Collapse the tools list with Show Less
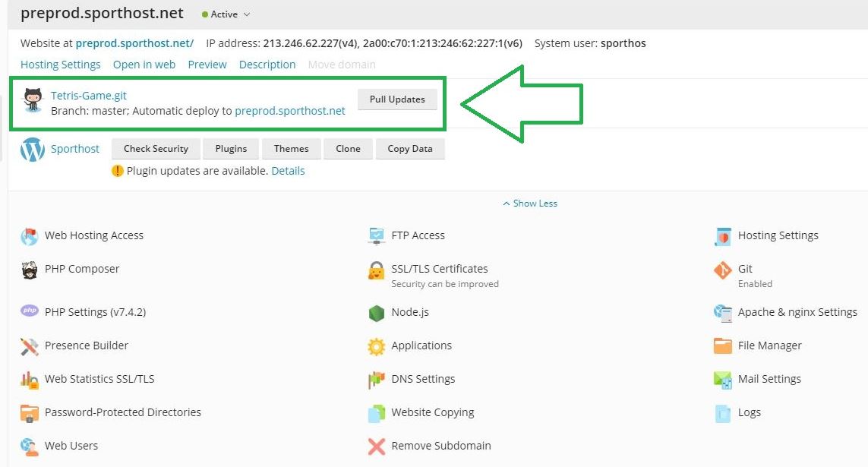 pyautogui.click(x=530, y=204)
